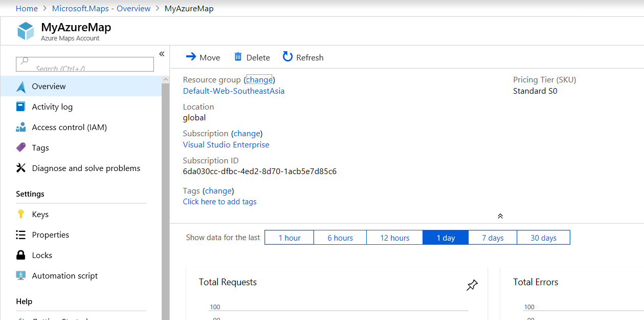Focus the Search (Ctrl+/) box
644x320 pixels.
(x=85, y=64)
